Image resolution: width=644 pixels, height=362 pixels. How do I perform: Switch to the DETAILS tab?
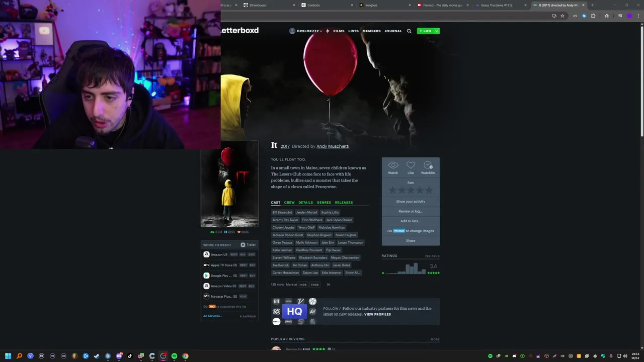[305, 202]
